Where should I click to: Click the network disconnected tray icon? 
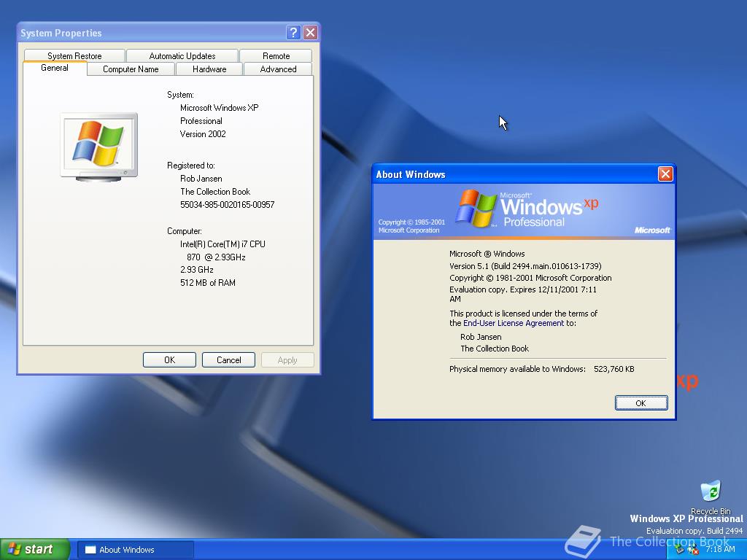(693, 550)
